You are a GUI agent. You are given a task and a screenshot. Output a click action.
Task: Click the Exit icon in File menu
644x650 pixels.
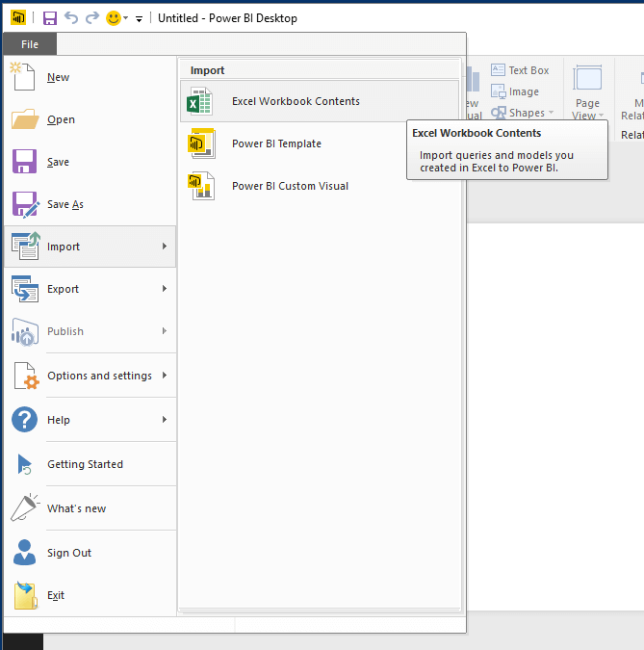pos(25,595)
